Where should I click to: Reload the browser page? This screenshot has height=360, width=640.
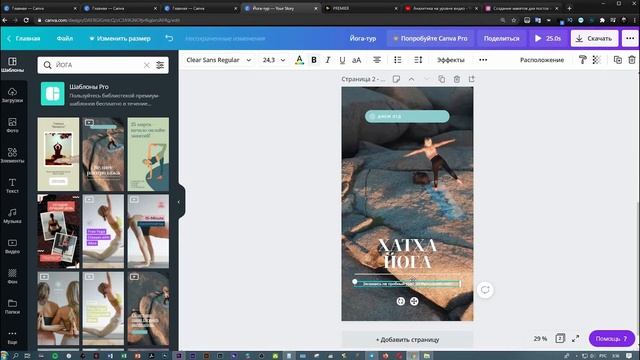26,20
